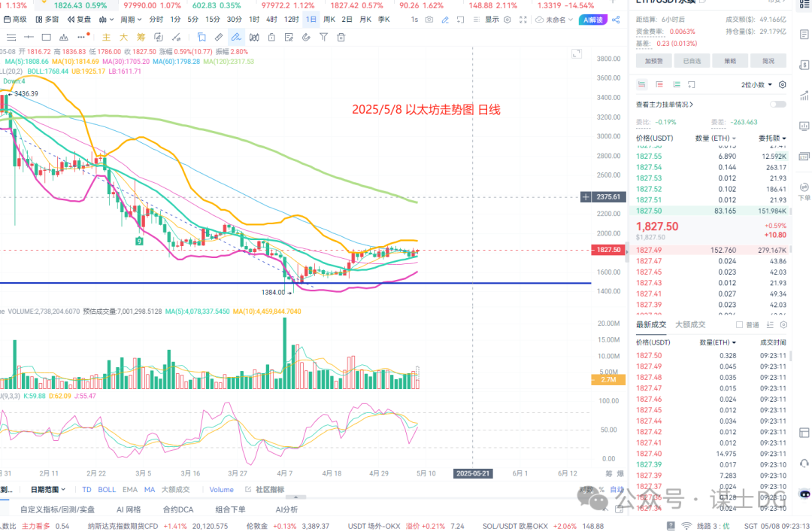Screen dimensions: 812x532
Task: Switch to 最新成交 tab
Action: [x=651, y=324]
